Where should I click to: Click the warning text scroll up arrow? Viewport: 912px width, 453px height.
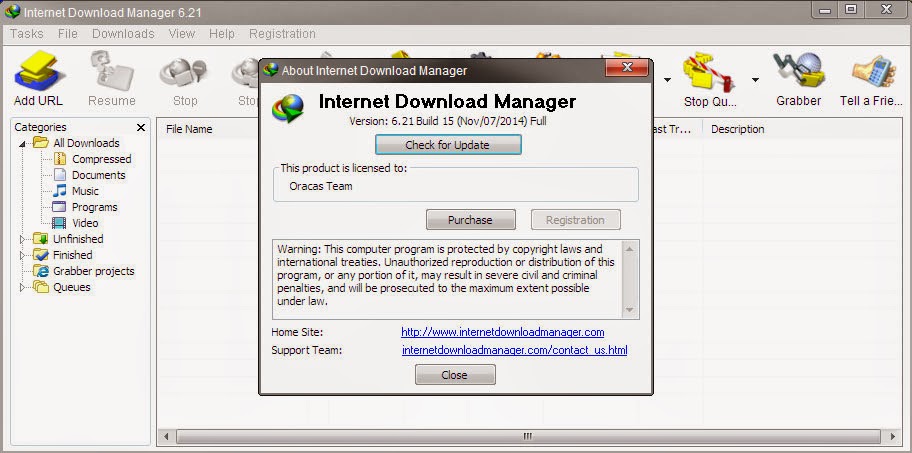pyautogui.click(x=630, y=249)
